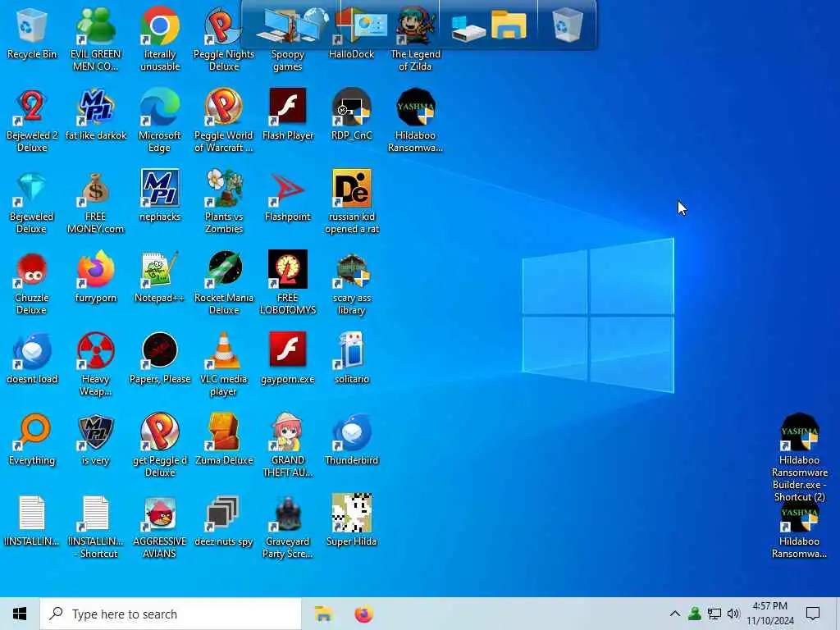Screen dimensions: 840x630
Task: Click the !INSTALLIN... - Shortcut file icon
Action: pyautogui.click(x=95, y=527)
